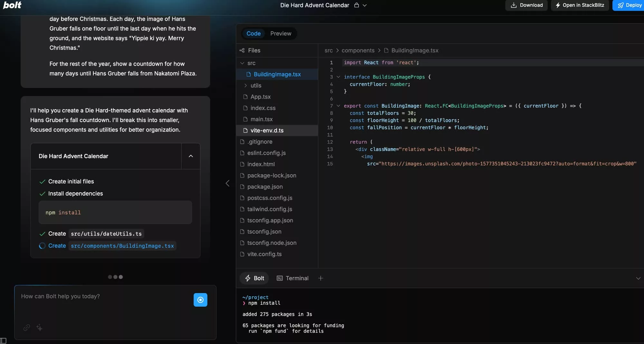644x344 pixels.
Task: Click the enhance prompt sparkle icon
Action: click(40, 328)
